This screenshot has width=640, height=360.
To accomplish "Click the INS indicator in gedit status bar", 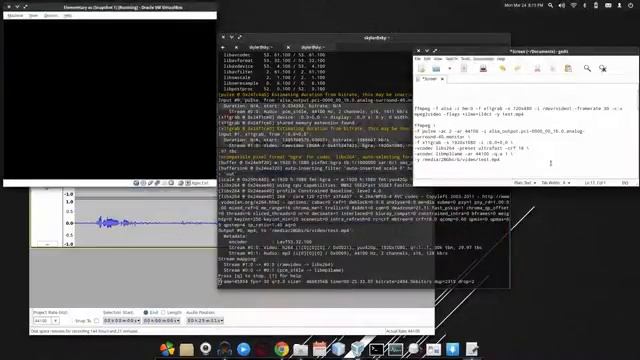I will tap(625, 183).
